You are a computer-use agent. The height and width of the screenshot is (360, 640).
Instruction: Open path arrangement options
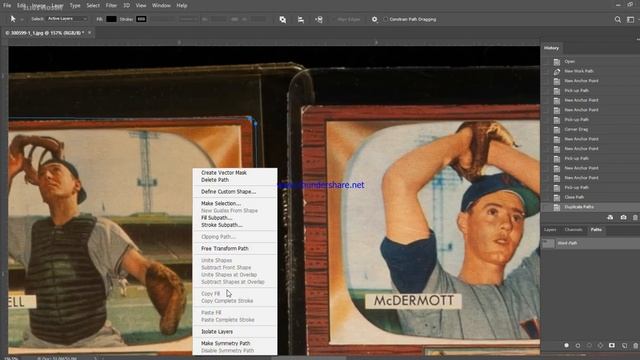coord(319,19)
